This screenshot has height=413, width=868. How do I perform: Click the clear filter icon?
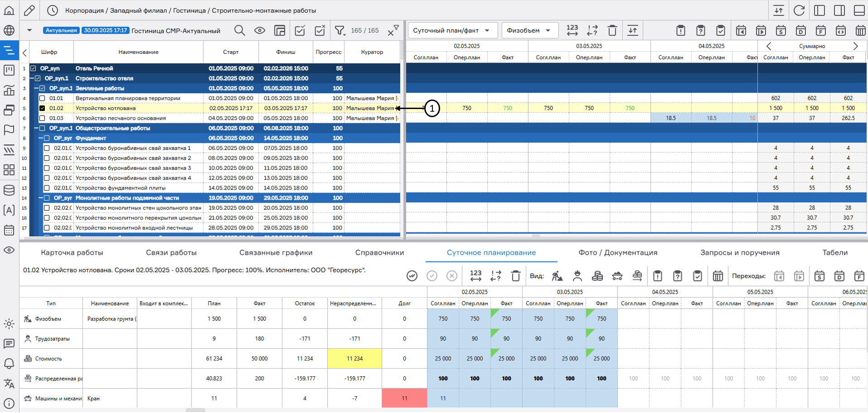click(393, 30)
